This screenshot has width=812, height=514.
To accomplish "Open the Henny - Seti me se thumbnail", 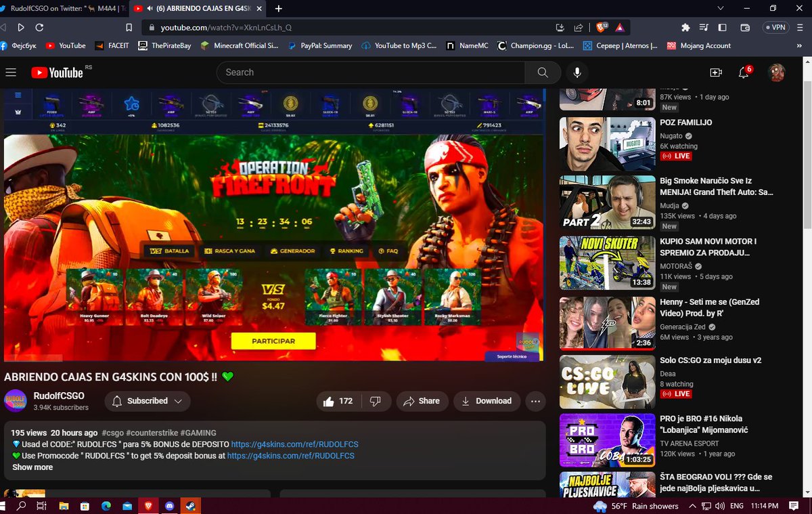I will point(607,322).
